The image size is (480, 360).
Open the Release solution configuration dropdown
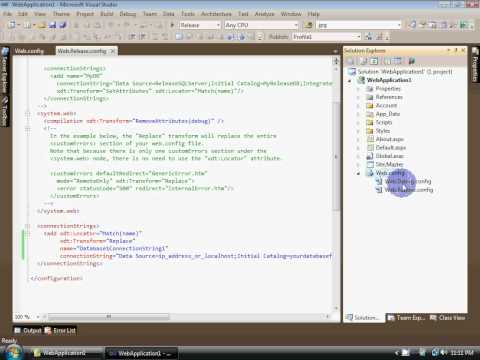click(x=218, y=25)
